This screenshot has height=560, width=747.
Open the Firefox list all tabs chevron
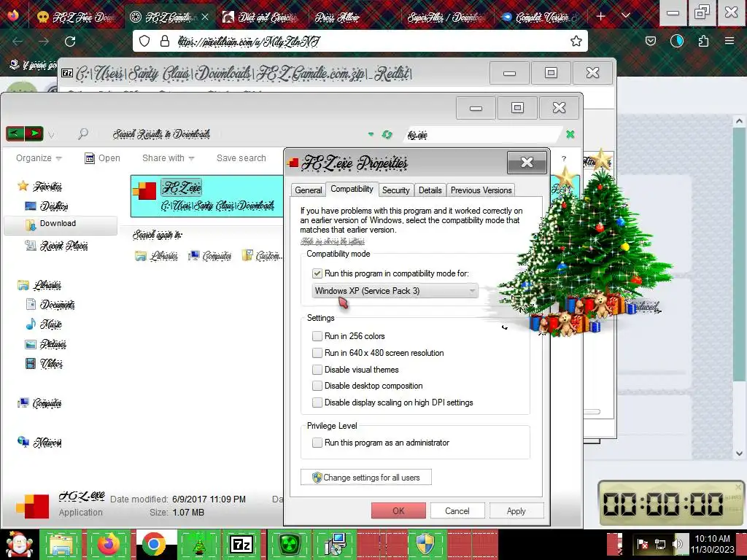coord(626,16)
